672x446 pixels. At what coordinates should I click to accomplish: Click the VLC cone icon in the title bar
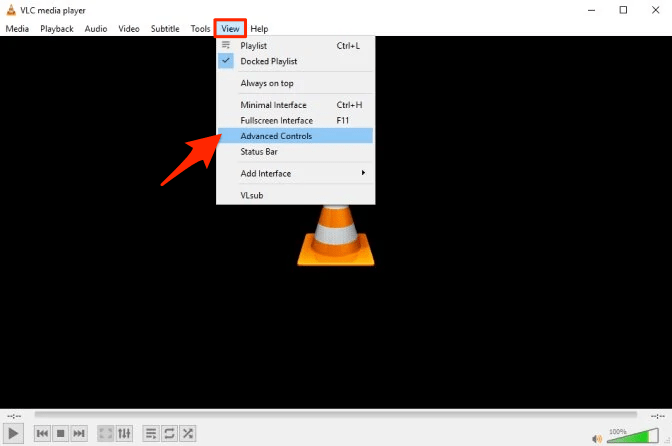(11, 10)
